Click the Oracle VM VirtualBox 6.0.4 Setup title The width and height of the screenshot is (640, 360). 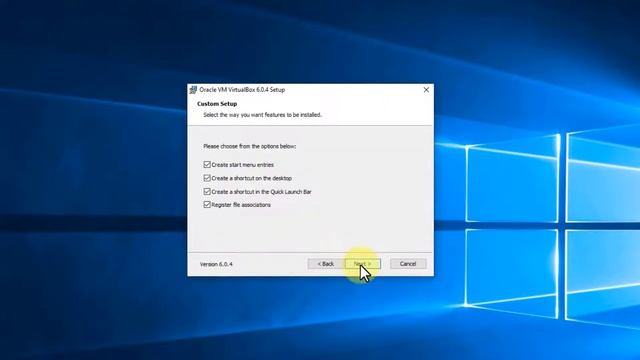(242, 90)
